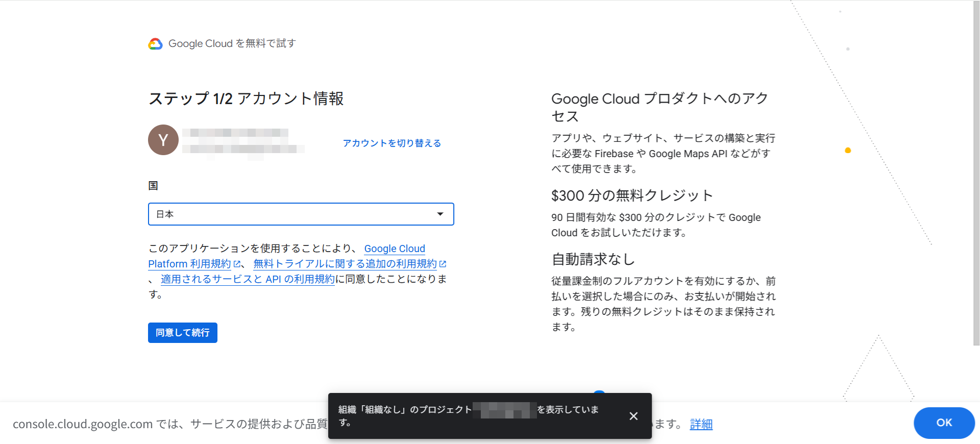This screenshot has width=980, height=444.
Task: Click the round Y account avatar
Action: coord(163,140)
